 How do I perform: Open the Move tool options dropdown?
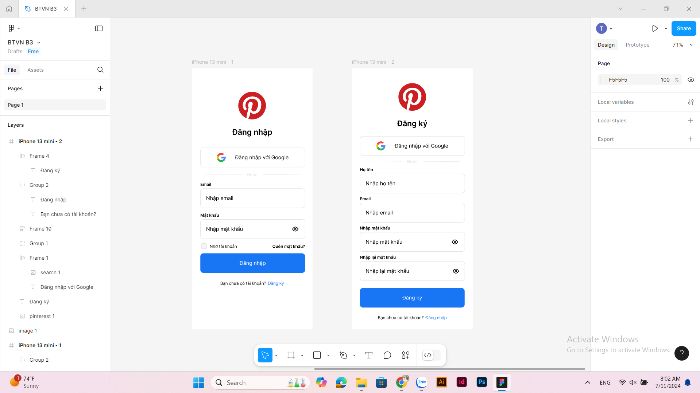coord(276,355)
